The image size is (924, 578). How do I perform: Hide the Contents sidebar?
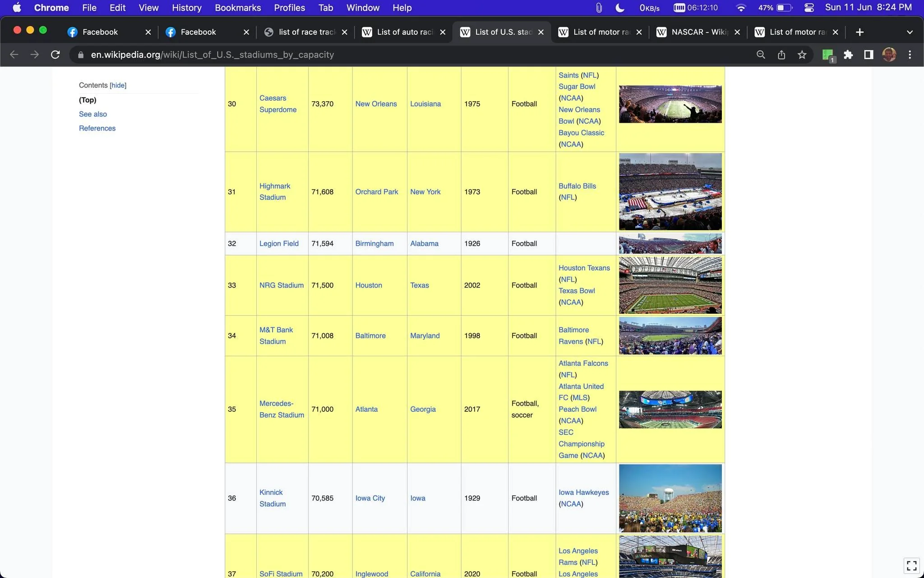click(x=118, y=85)
